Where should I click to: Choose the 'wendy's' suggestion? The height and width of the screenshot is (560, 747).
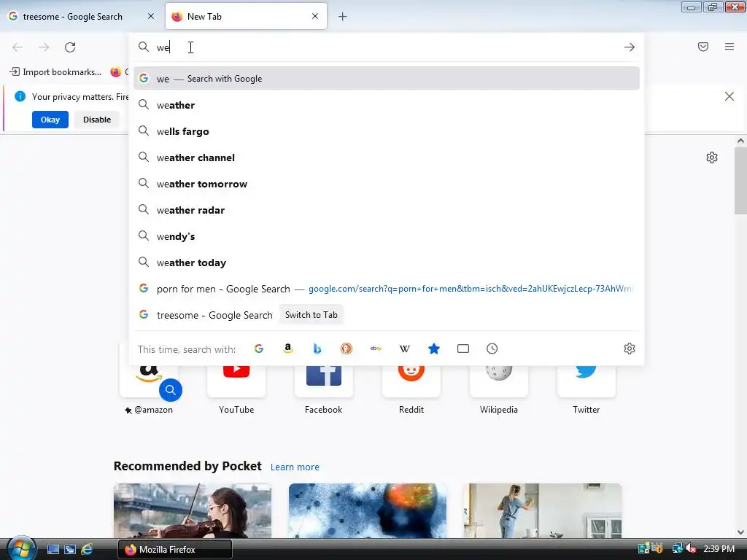coord(387,236)
